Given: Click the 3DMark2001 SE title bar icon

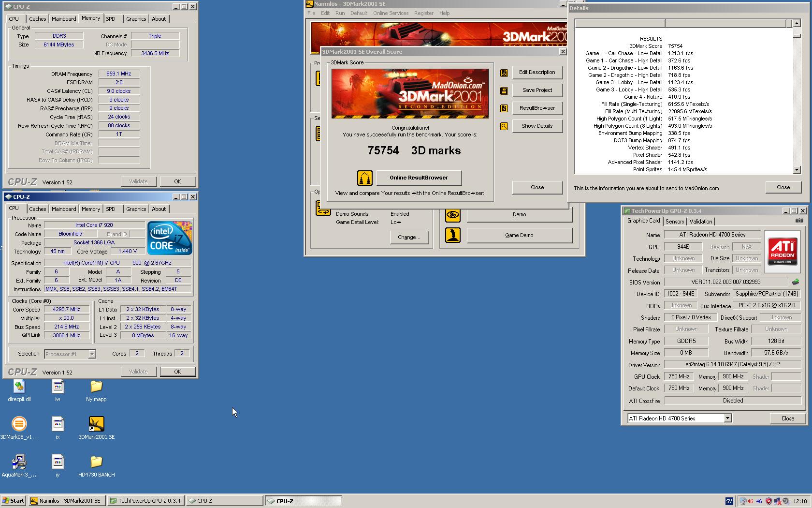Looking at the screenshot, I should click(309, 4).
